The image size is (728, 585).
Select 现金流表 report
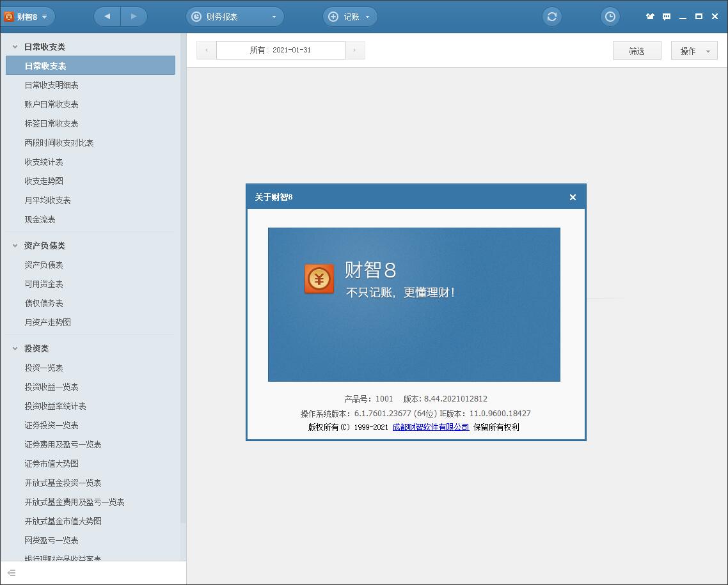pos(40,219)
